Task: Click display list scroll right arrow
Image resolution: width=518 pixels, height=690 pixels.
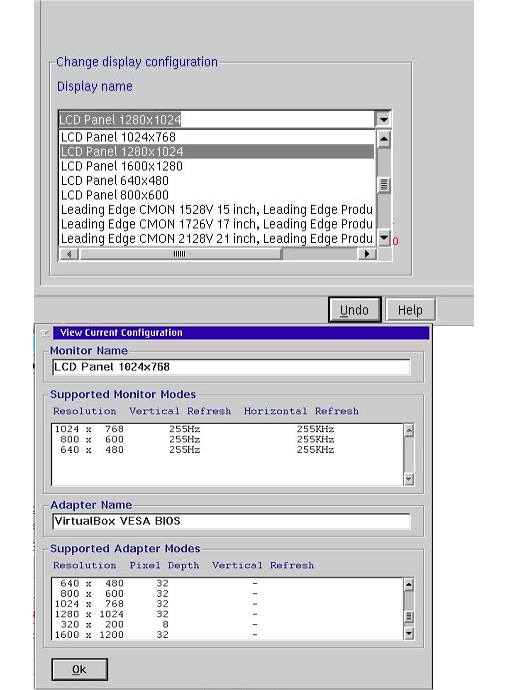Action: pyautogui.click(x=367, y=254)
